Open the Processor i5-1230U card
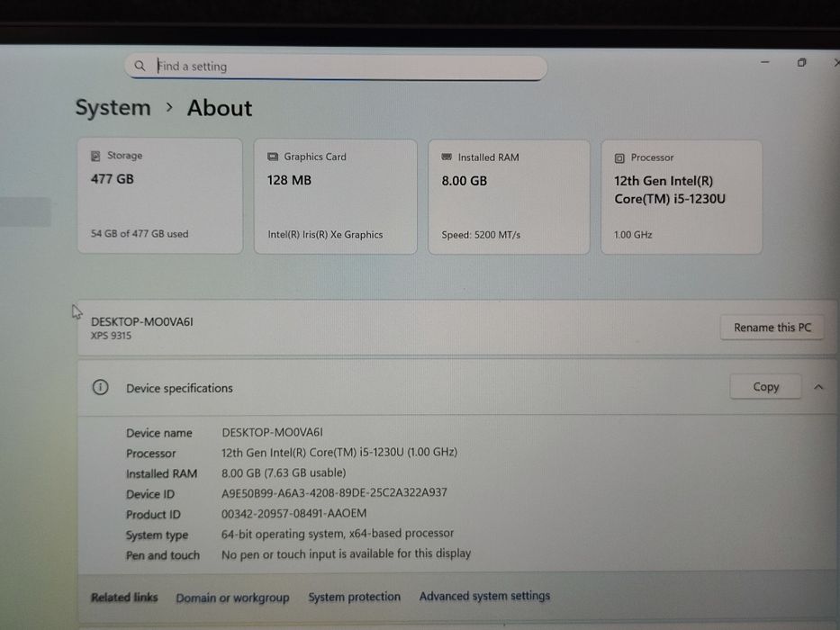The height and width of the screenshot is (630, 840). 682,197
